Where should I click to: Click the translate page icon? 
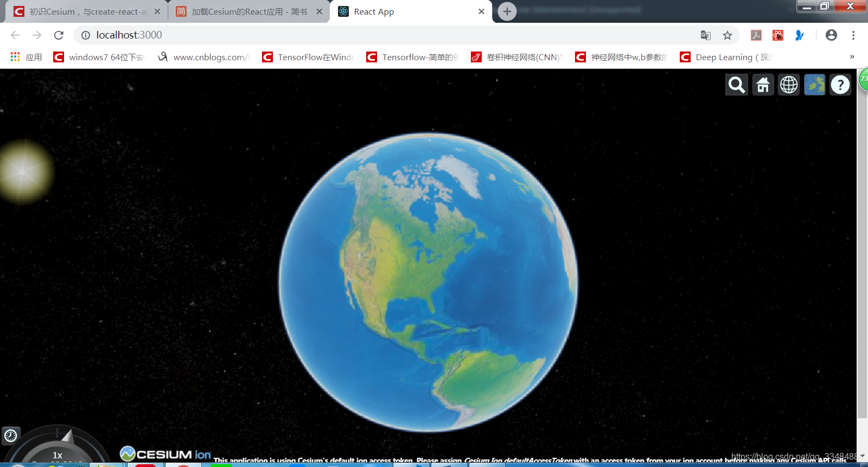click(x=705, y=35)
